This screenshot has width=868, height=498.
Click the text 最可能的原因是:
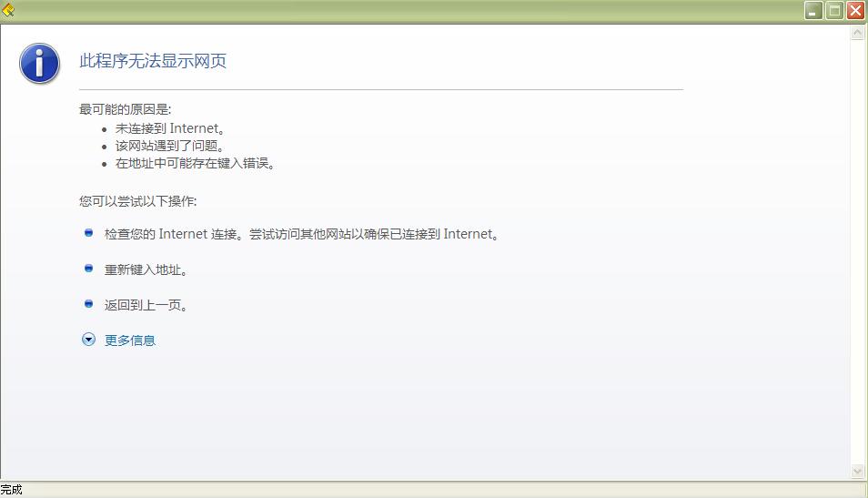coord(126,109)
